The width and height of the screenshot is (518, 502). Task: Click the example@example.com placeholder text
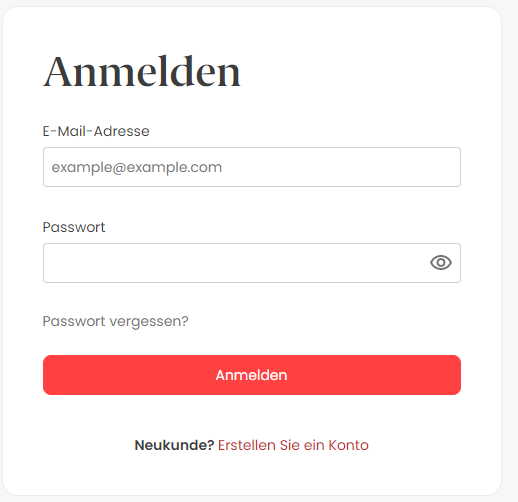[137, 167]
